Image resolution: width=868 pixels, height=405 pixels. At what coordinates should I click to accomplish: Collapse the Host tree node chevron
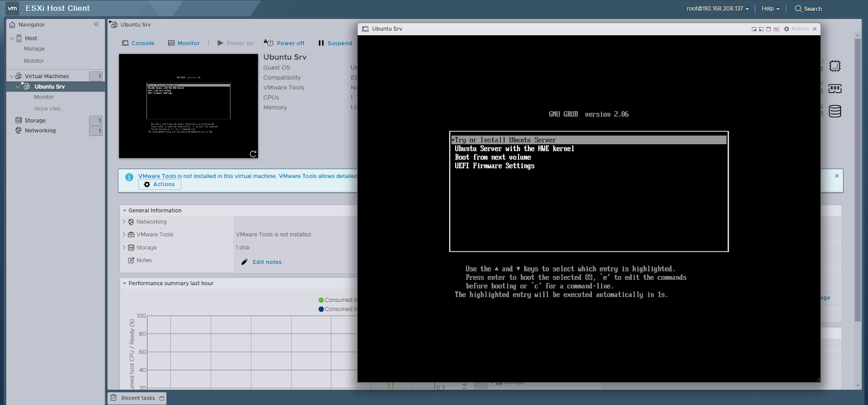coord(12,38)
